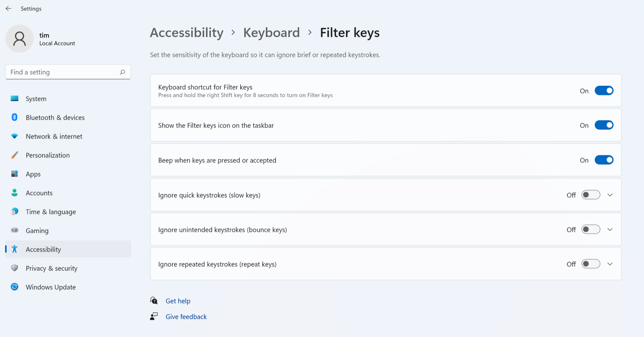Click the Windows Update icon
Viewport: 644px width, 337px height.
point(14,287)
